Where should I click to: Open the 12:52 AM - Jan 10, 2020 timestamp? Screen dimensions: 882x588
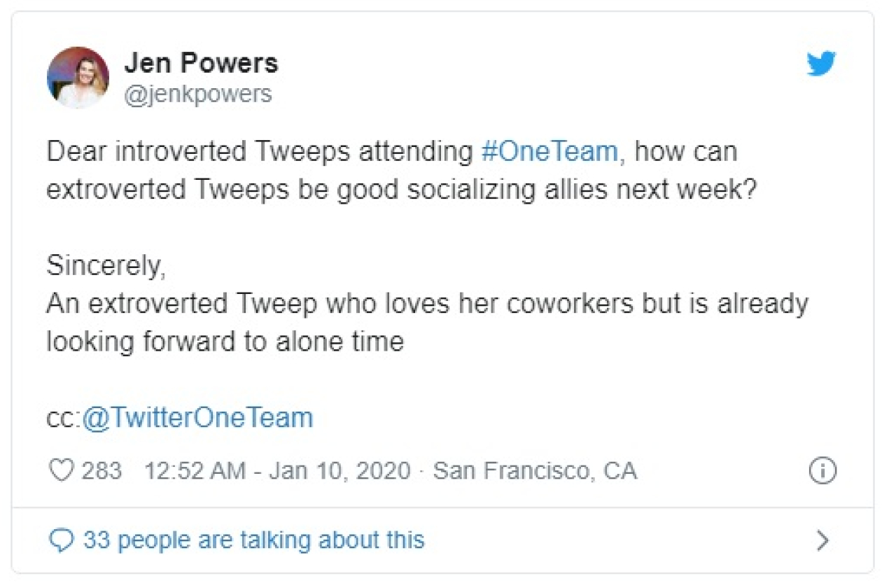pos(277,470)
